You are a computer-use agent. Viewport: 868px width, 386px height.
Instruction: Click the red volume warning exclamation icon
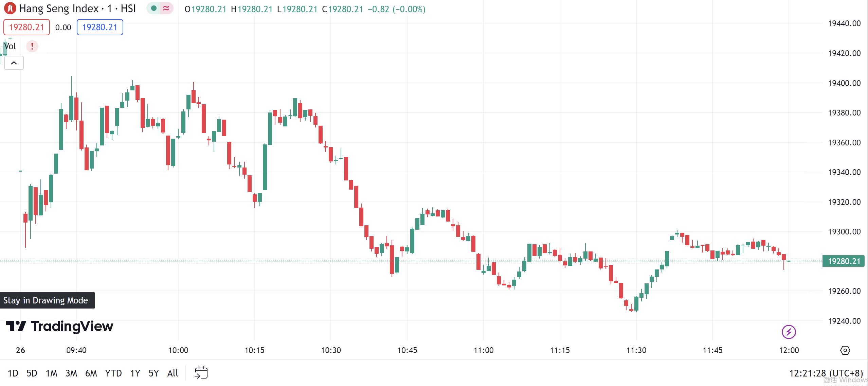coord(32,46)
